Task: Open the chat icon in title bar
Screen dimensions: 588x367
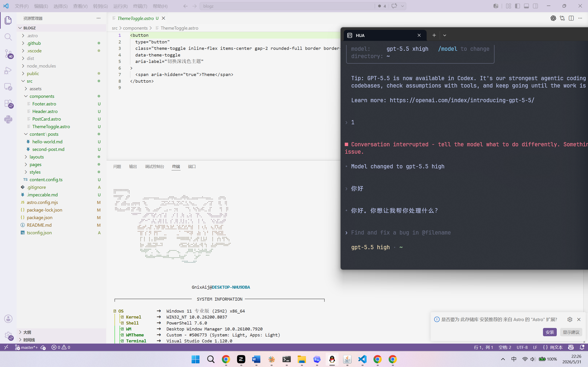Action: [x=394, y=6]
